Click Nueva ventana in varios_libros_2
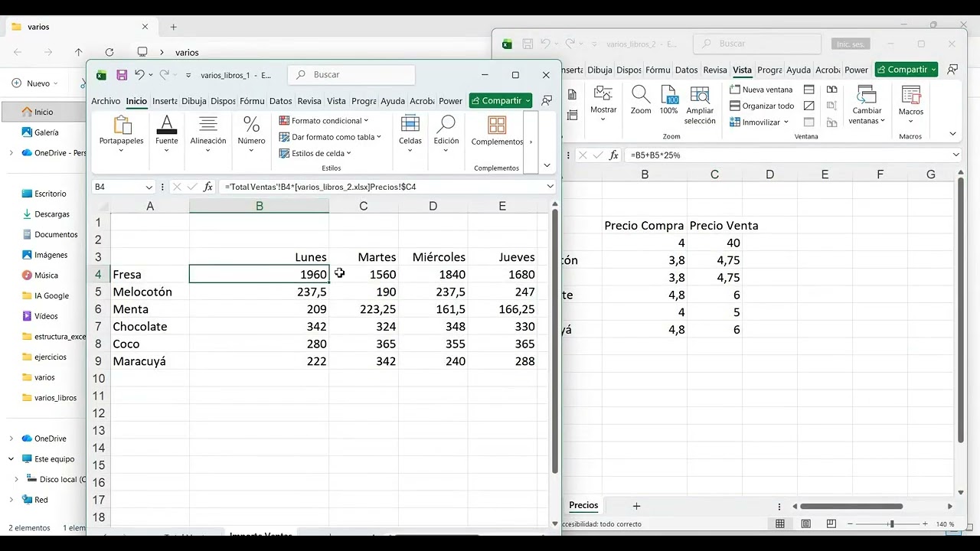The width and height of the screenshot is (980, 551). (x=761, y=90)
